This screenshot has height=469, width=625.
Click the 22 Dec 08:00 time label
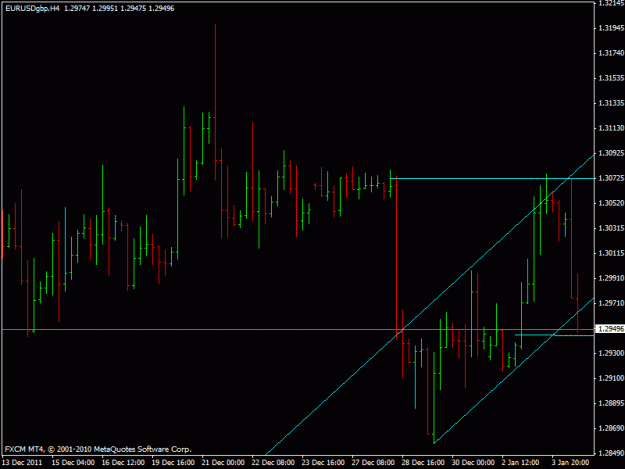(273, 463)
